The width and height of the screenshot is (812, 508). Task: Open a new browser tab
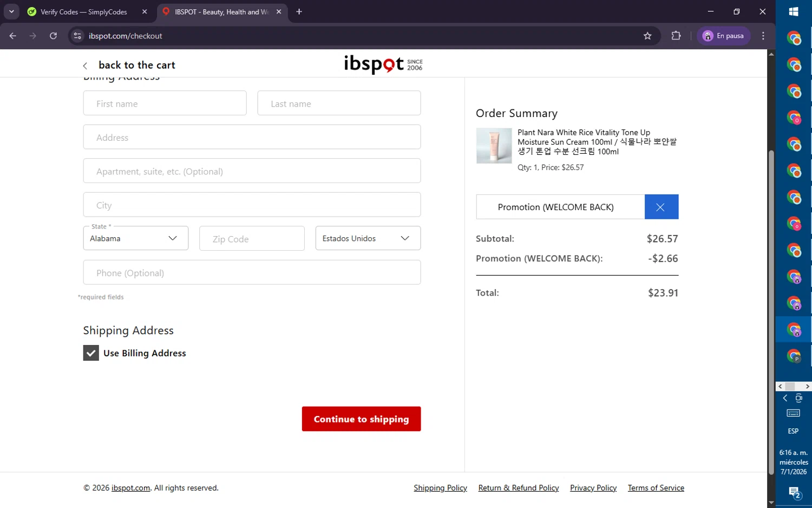click(299, 11)
